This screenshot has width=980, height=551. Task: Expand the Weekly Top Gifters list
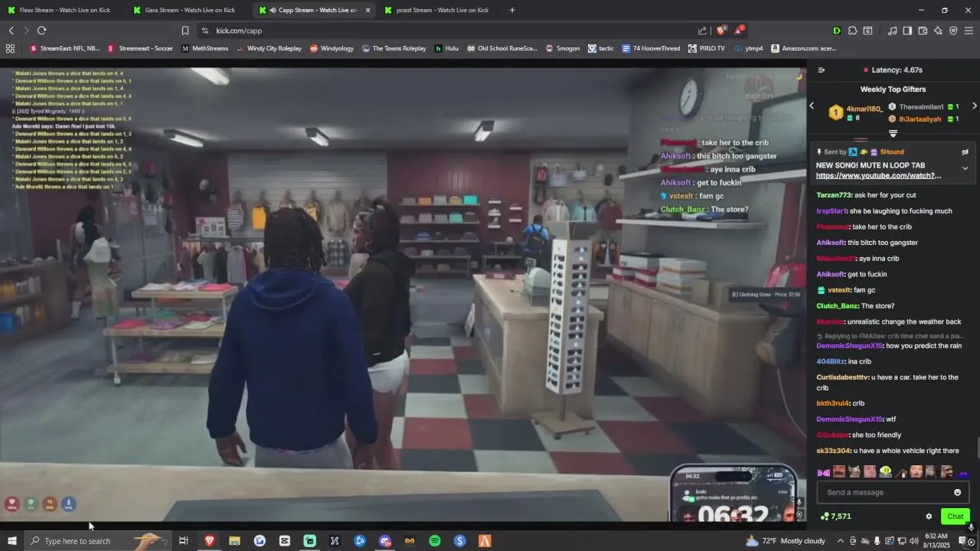coord(893,134)
